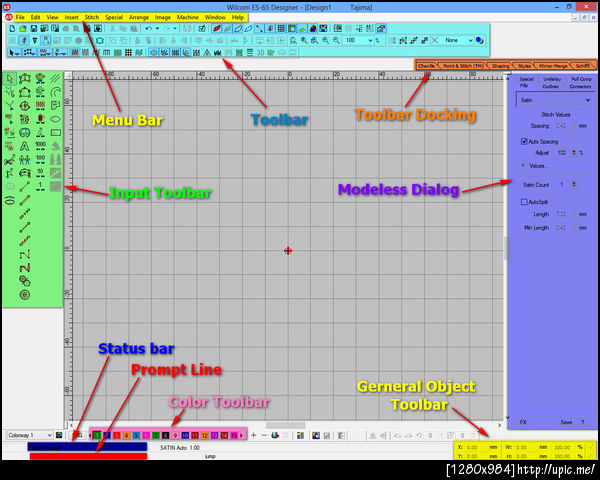Toggle the AutoSplit checkbox
The width and height of the screenshot is (600, 480).
524,202
